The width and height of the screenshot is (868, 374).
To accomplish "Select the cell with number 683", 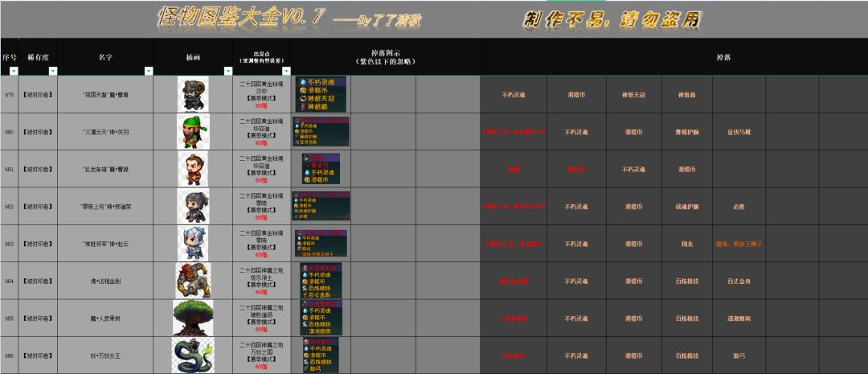I will pos(10,244).
